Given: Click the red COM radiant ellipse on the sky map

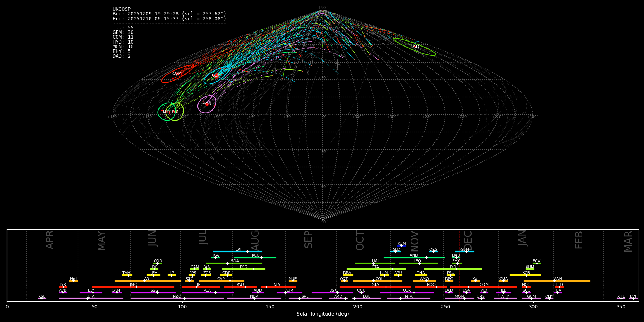Looking at the screenshot, I should pos(177,74).
